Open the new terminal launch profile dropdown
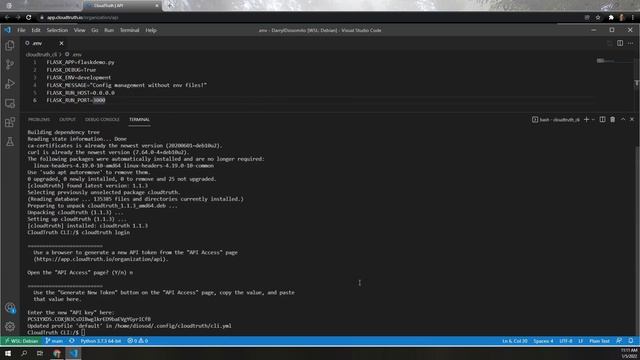 click(x=593, y=120)
